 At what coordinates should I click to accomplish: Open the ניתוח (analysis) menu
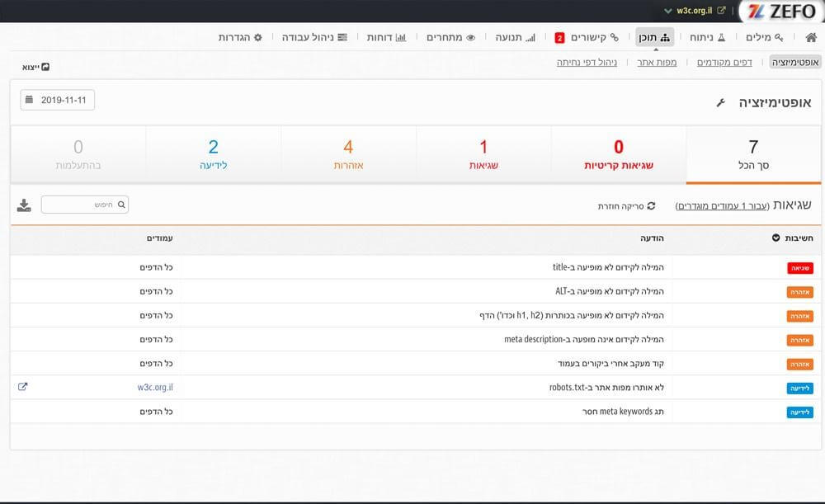[708, 37]
